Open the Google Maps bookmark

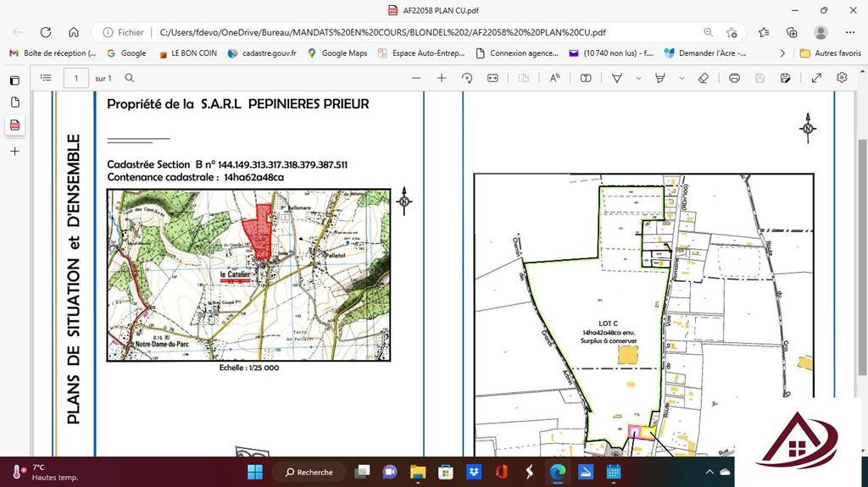[x=337, y=53]
